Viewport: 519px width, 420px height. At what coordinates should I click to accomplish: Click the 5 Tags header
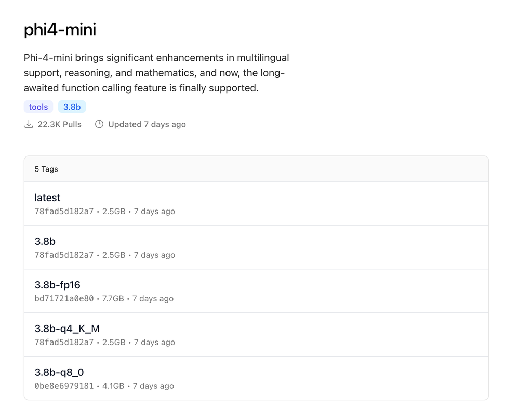click(x=46, y=169)
